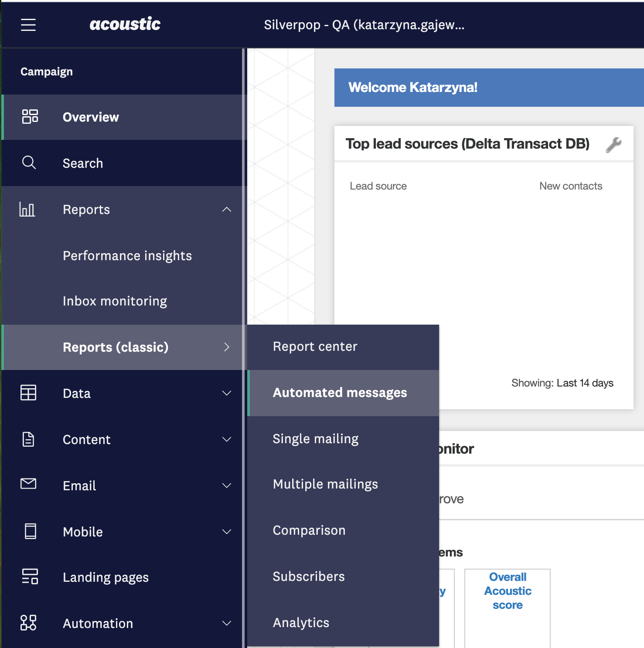
Task: Go to Inbox monitoring
Action: click(x=115, y=301)
